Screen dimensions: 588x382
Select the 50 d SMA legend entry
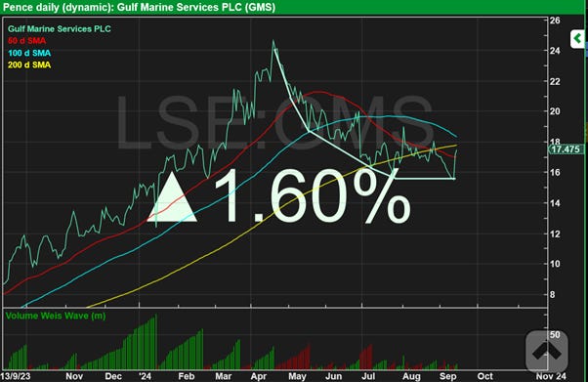point(26,40)
